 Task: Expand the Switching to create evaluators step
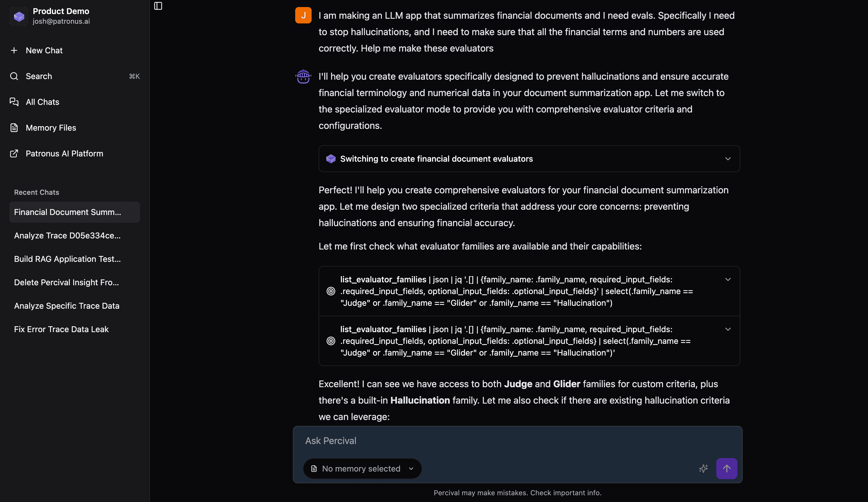(x=727, y=159)
